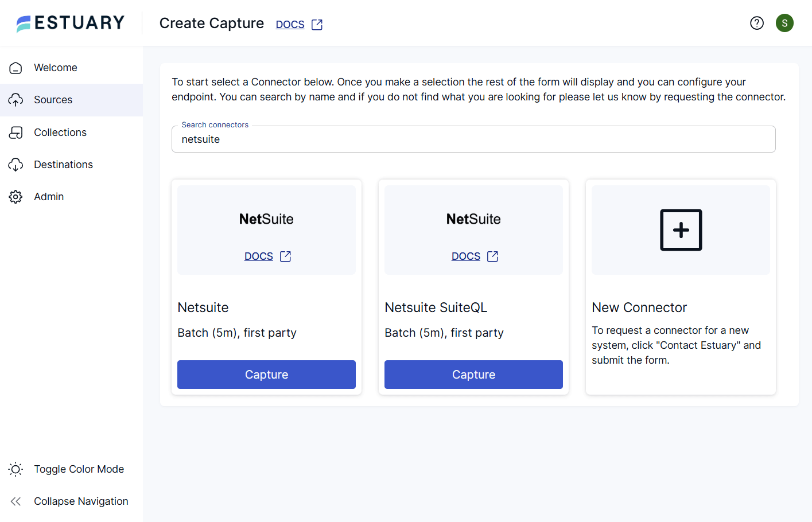Image resolution: width=812 pixels, height=522 pixels.
Task: Click the sun Toggle Color Mode icon
Action: (15, 469)
